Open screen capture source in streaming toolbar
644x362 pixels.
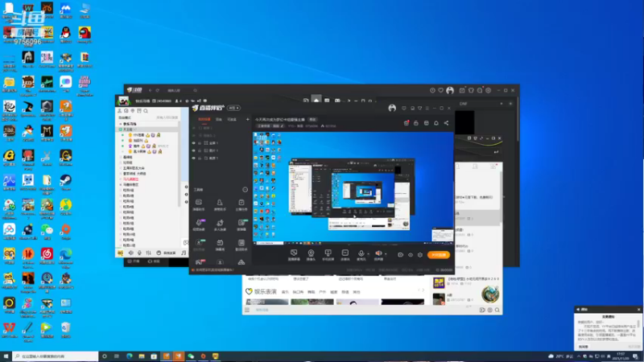294,255
